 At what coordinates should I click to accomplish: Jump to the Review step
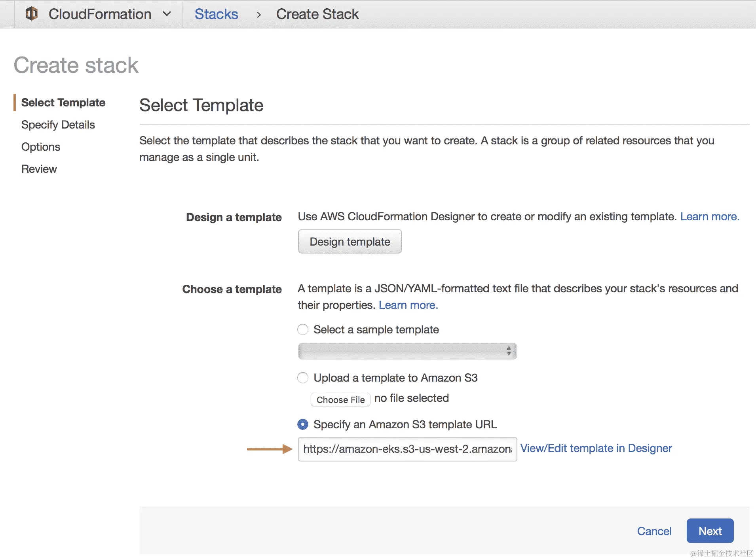[39, 169]
